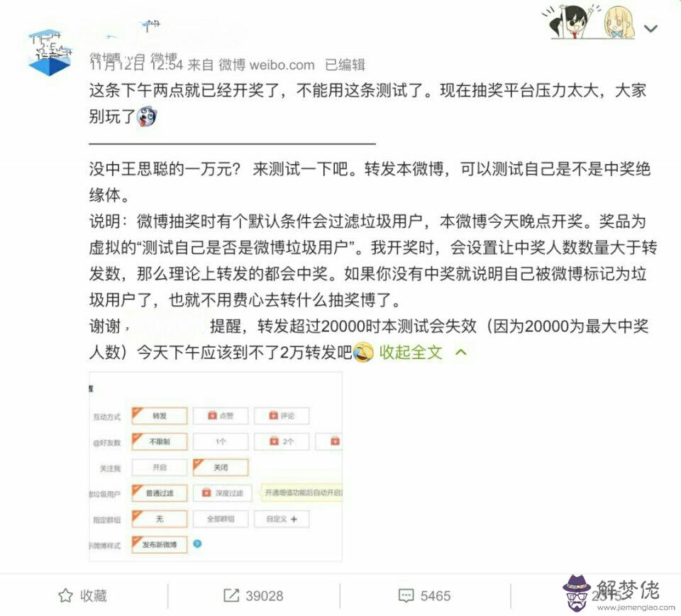Select the 关闭 option for 关注我
Image resolution: width=681 pixels, height=616 pixels.
[221, 468]
